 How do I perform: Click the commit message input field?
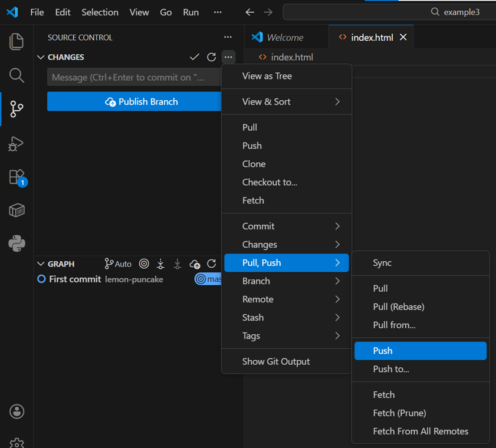pos(133,77)
